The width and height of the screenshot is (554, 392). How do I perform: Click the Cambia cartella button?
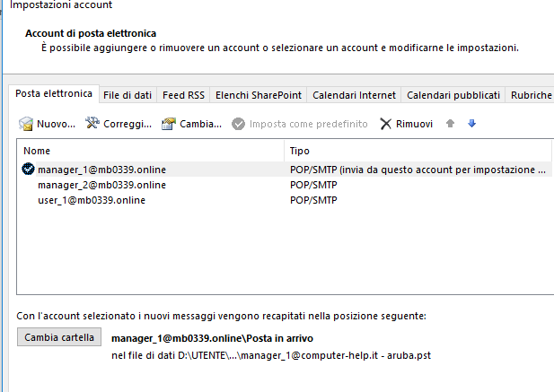coord(59,337)
